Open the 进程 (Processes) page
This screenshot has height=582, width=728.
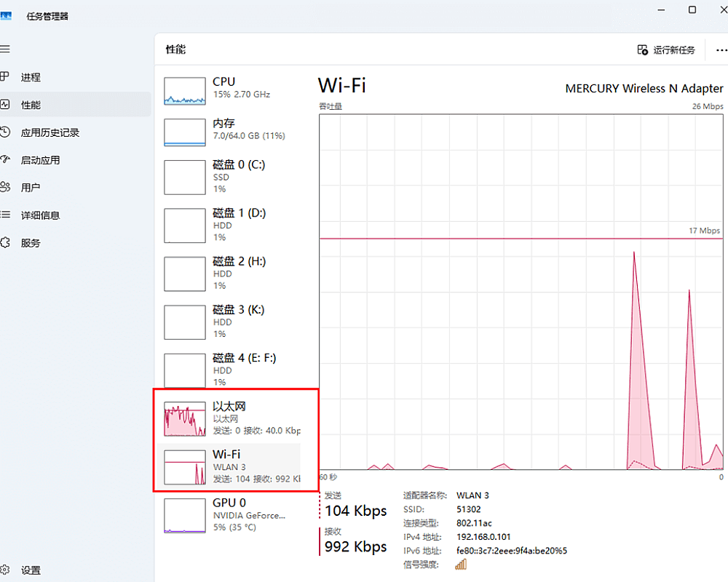click(31, 77)
